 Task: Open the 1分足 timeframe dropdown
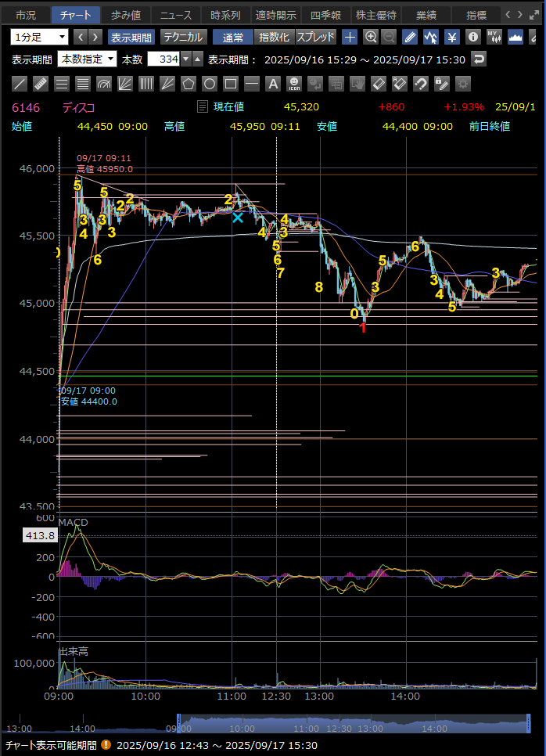(x=40, y=37)
